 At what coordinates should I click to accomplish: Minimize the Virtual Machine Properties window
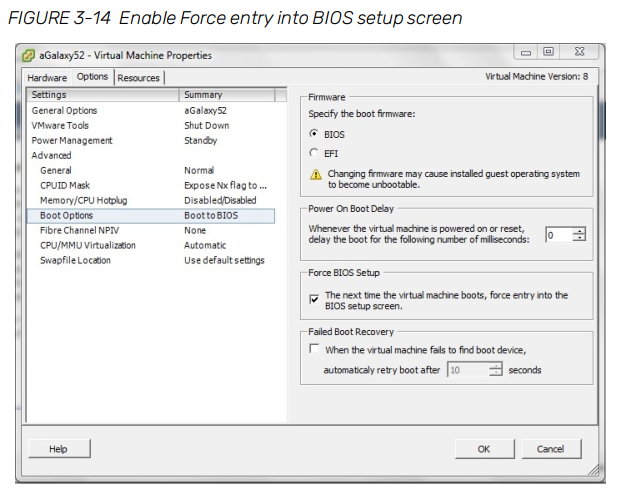pos(526,52)
